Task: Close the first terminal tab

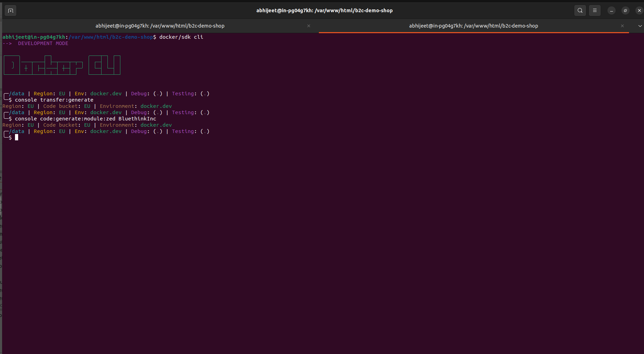Action: click(309, 26)
